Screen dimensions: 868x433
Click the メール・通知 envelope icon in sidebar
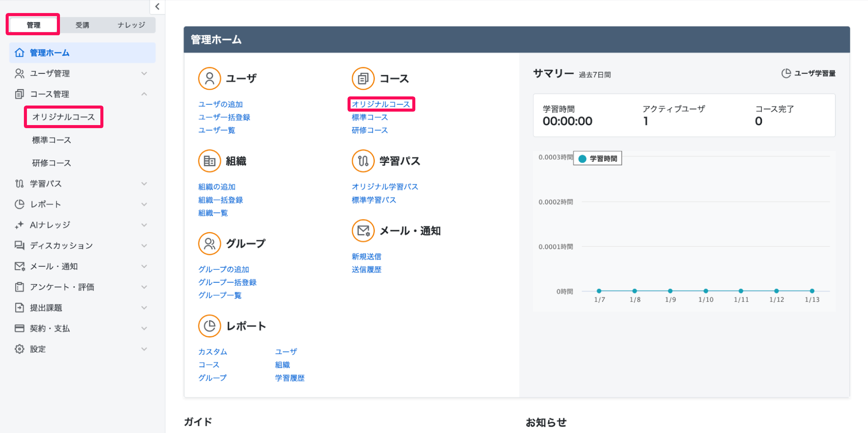20,266
